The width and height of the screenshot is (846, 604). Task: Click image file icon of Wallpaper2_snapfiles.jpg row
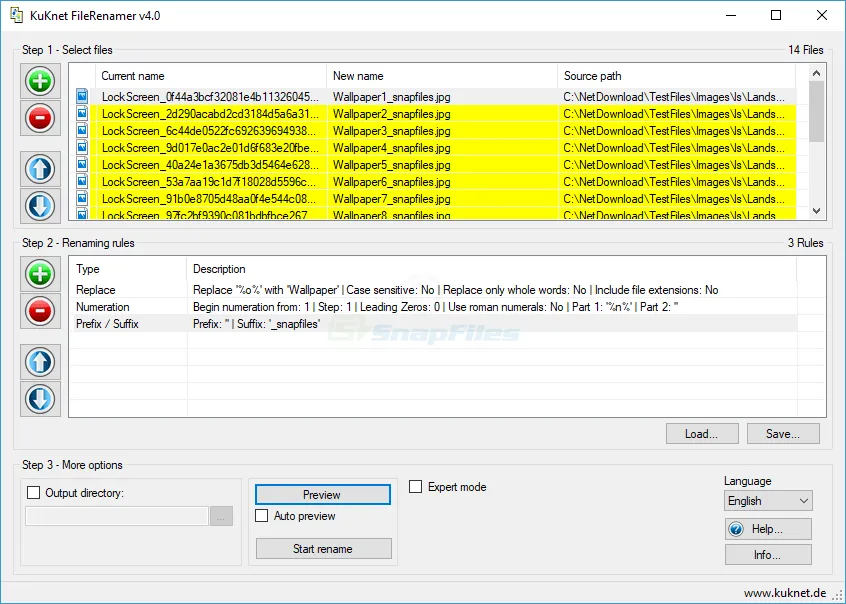(x=82, y=113)
